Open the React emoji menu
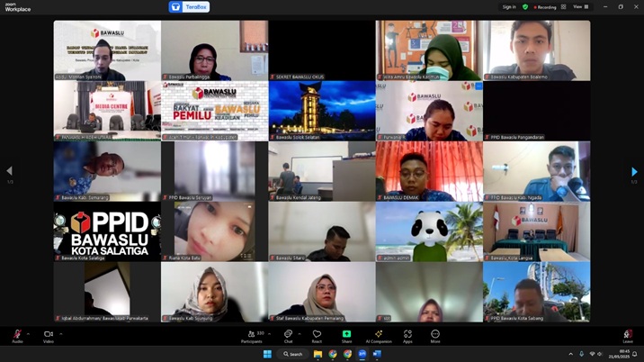 [317, 336]
